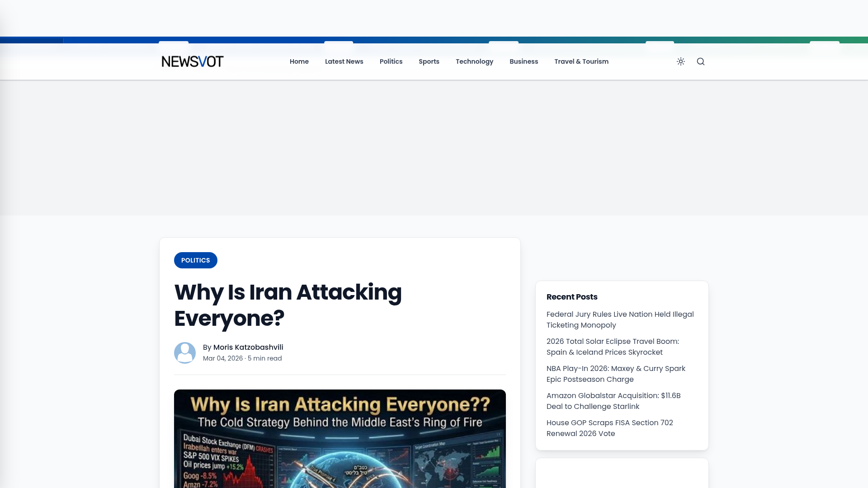This screenshot has height=488, width=868.
Task: Open the Home menu item
Action: click(299, 61)
